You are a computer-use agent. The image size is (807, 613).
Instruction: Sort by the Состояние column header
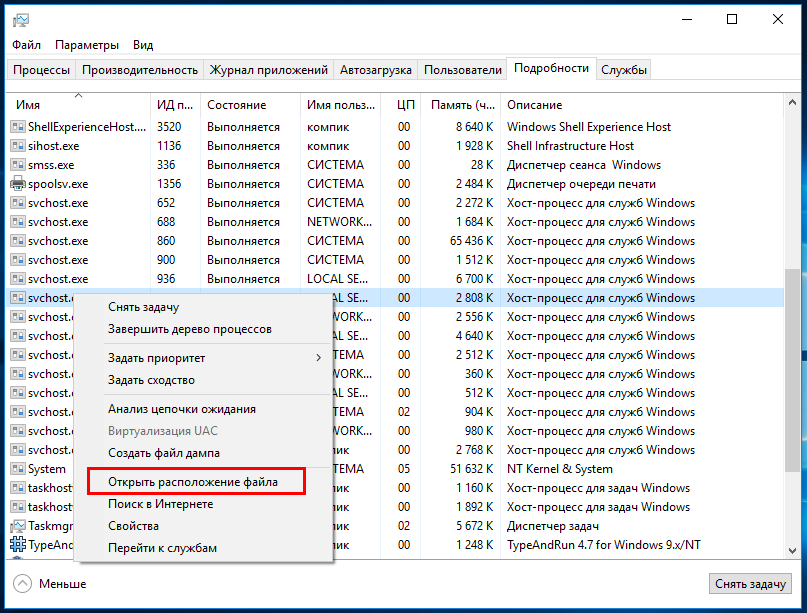click(250, 105)
